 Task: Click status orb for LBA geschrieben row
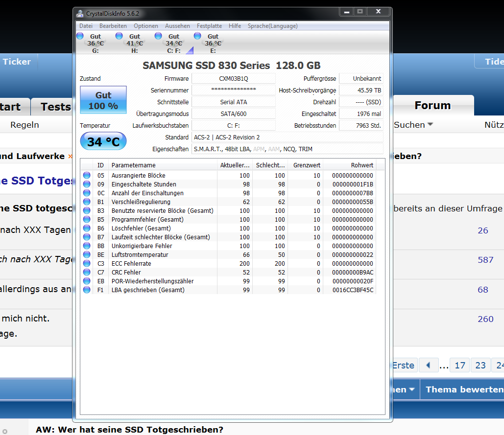[x=87, y=290]
